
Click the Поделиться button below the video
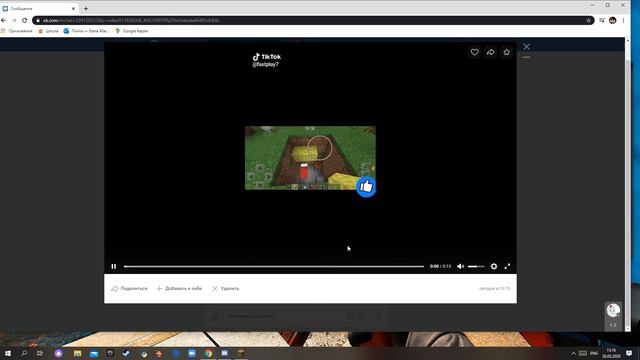coord(129,289)
